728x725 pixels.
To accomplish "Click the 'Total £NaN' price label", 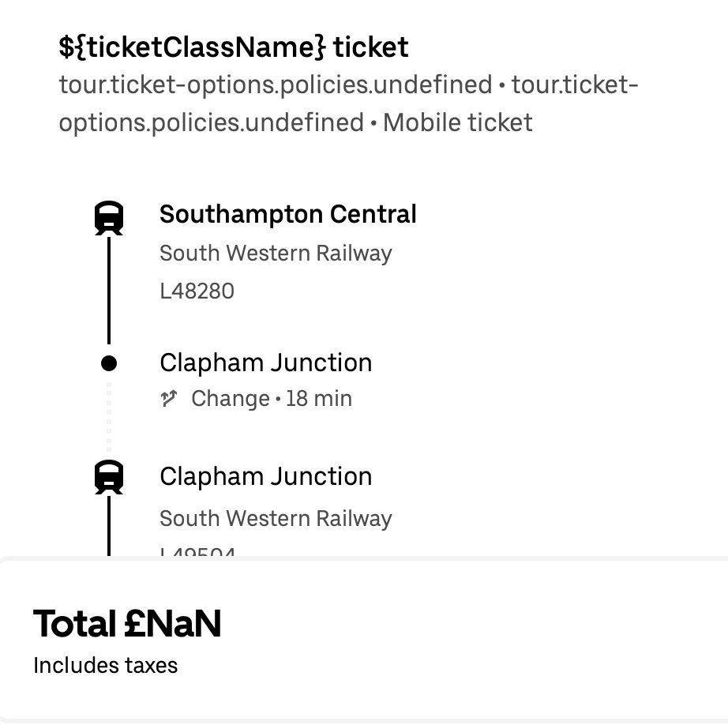I will [x=127, y=624].
